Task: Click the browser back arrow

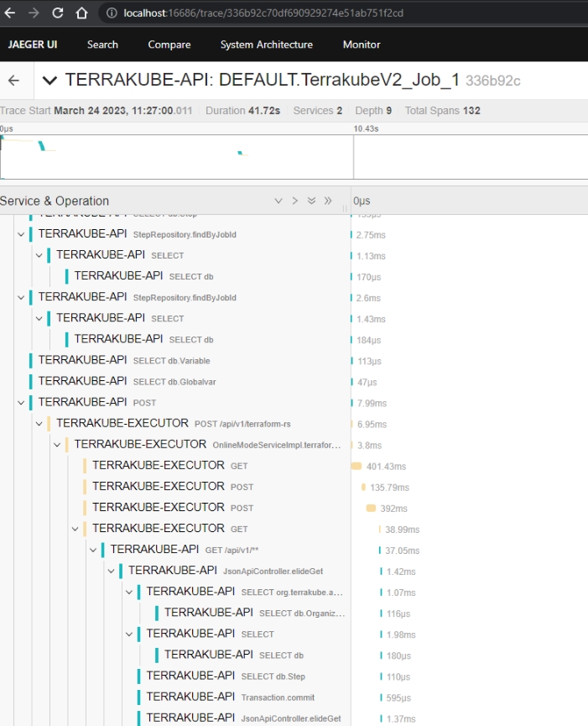Action: coord(11,13)
